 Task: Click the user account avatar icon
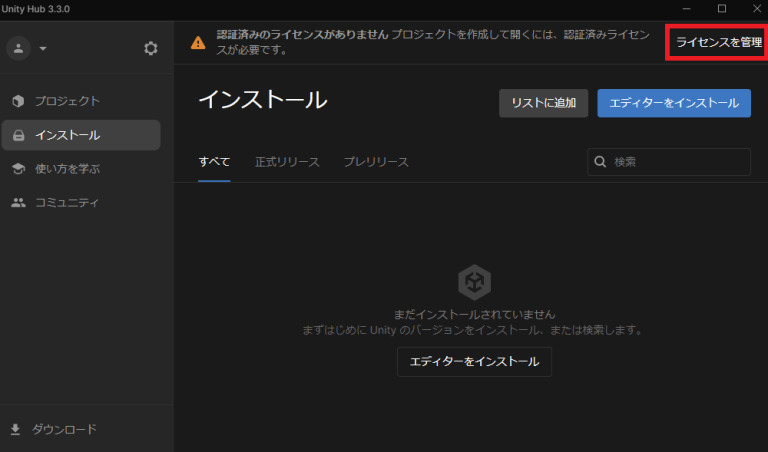pyautogui.click(x=19, y=48)
